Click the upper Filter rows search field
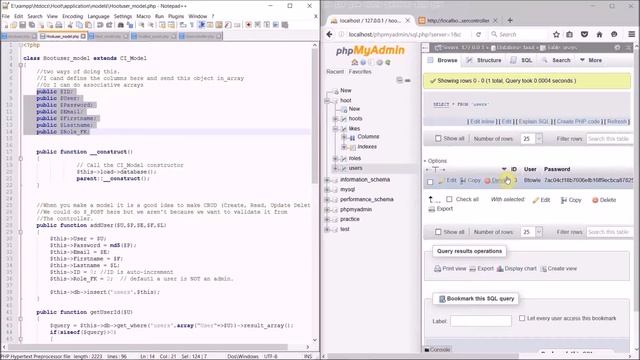 tap(609, 139)
